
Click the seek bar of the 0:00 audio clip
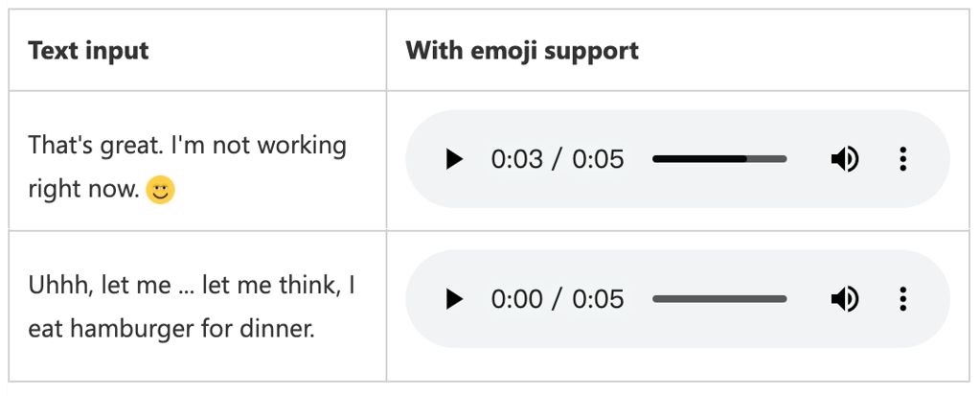tap(719, 299)
